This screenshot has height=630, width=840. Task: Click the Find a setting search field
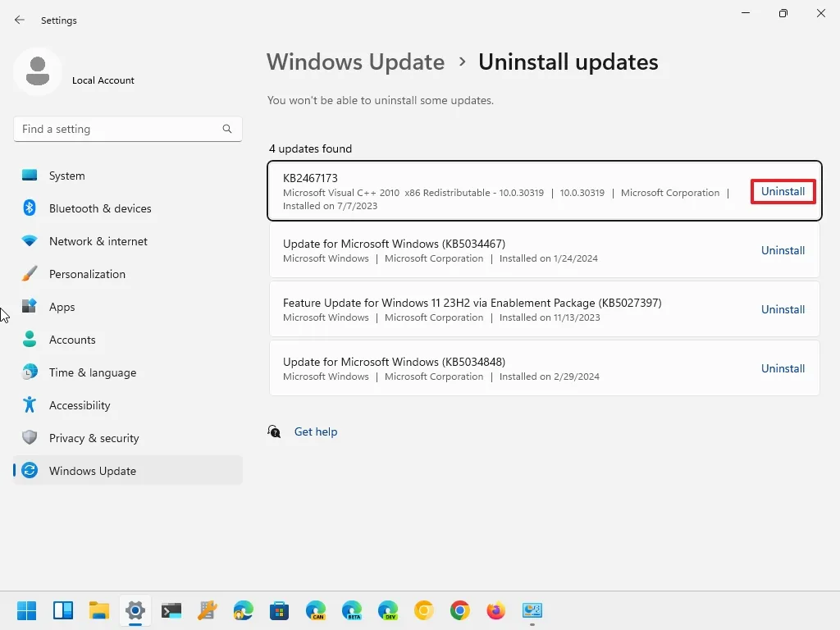127,129
